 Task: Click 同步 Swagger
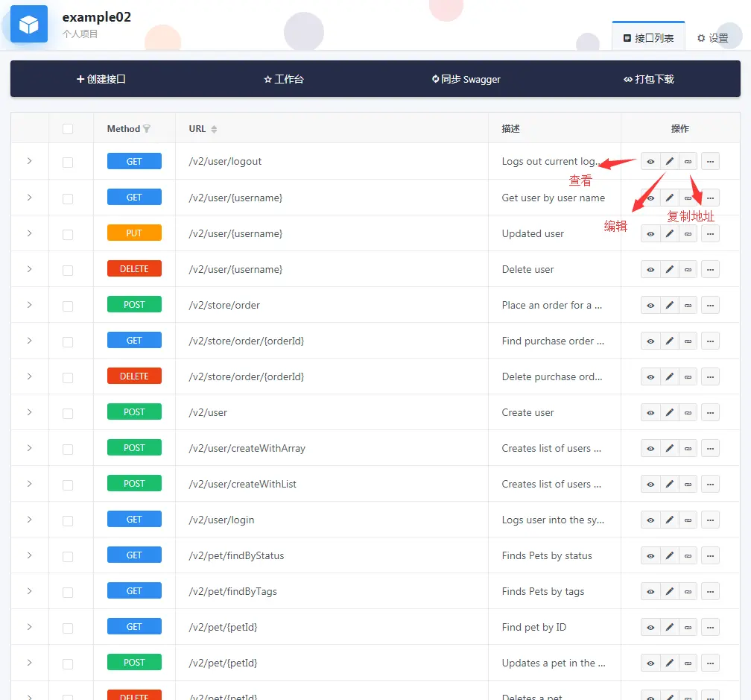466,79
